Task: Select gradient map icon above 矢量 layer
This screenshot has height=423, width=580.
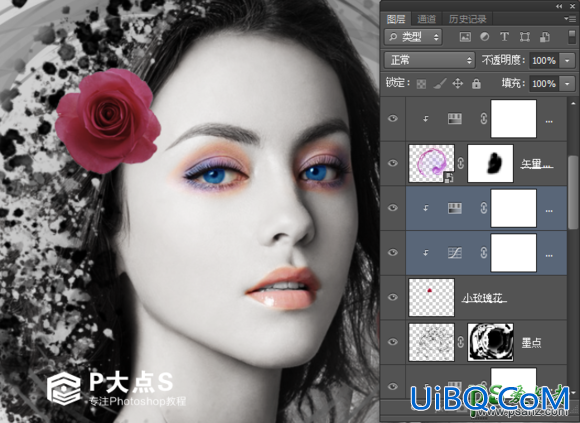Action: point(455,119)
